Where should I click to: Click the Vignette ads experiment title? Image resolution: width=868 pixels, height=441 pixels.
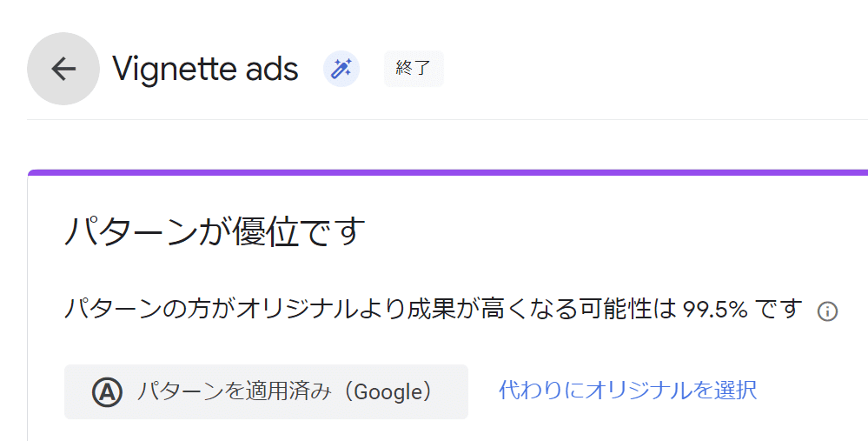pyautogui.click(x=205, y=70)
